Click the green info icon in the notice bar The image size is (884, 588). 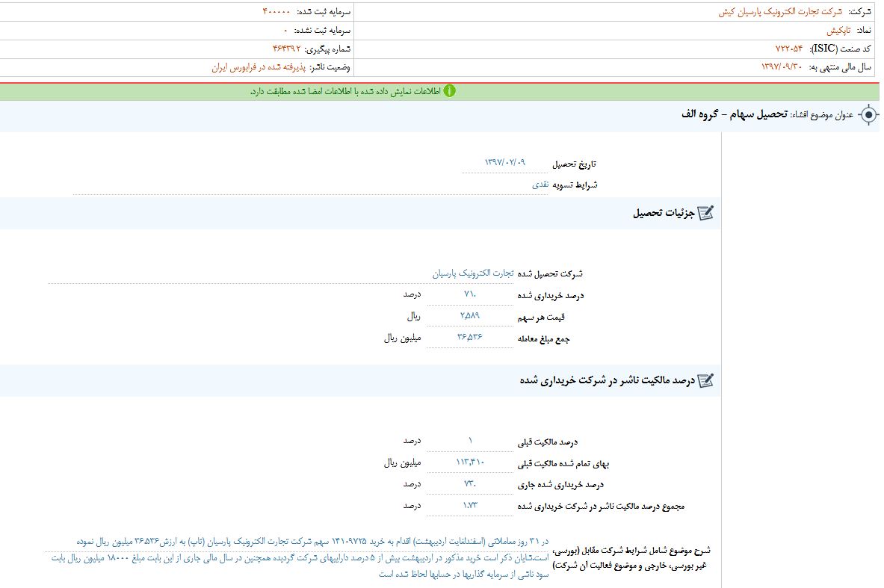tap(449, 91)
